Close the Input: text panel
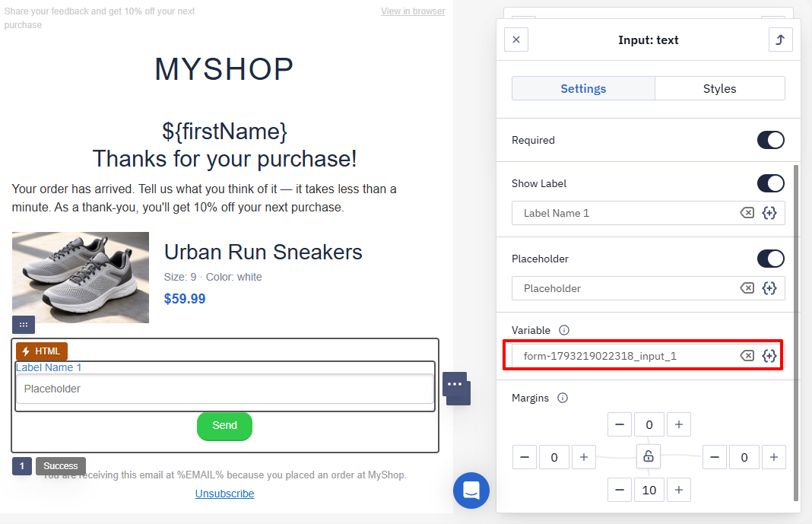 pos(515,40)
